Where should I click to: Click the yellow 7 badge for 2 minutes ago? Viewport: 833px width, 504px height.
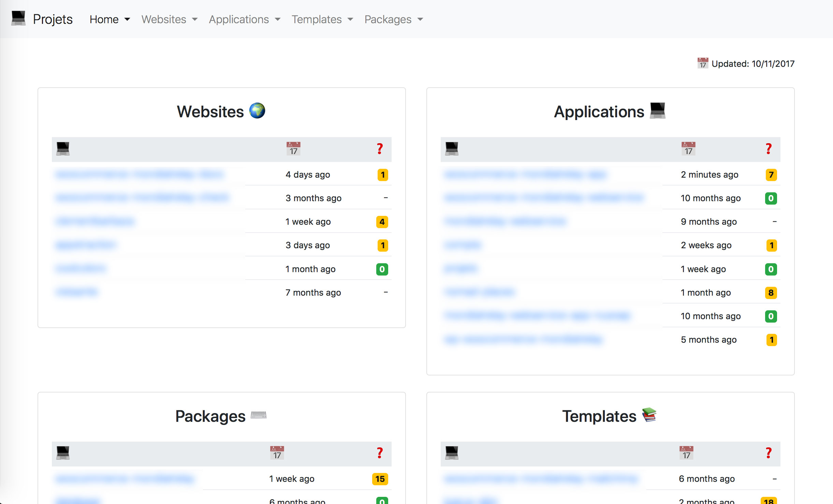click(771, 175)
